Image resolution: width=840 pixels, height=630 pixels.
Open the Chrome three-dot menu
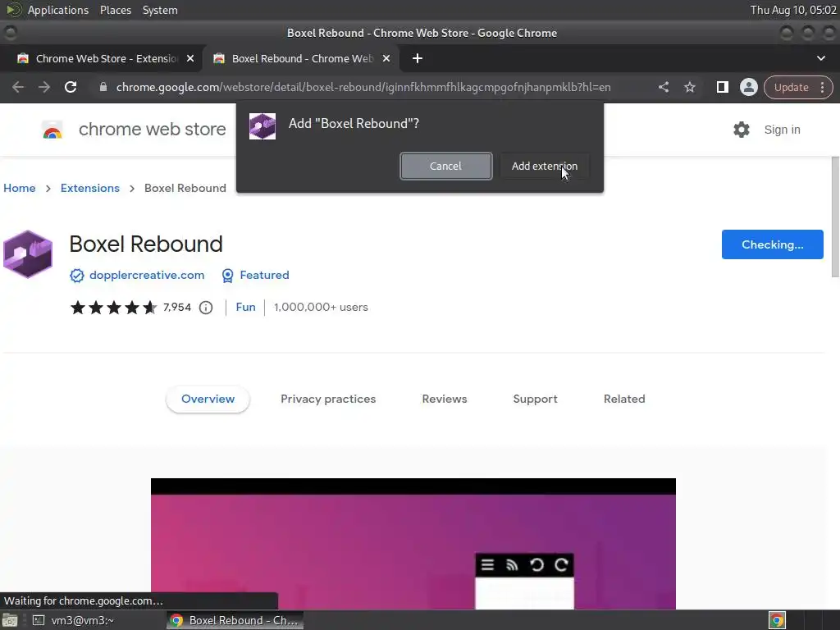822,87
